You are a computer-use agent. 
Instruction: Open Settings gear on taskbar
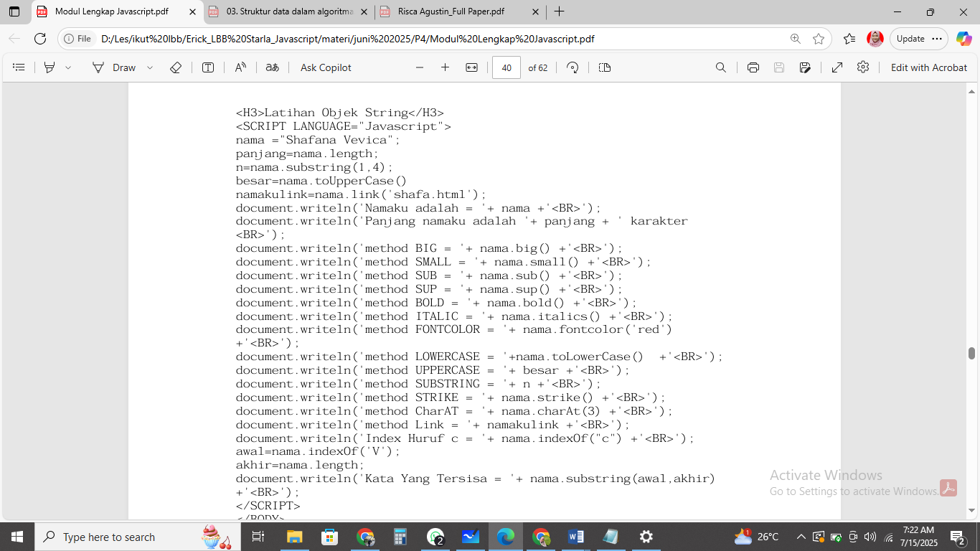pos(646,537)
